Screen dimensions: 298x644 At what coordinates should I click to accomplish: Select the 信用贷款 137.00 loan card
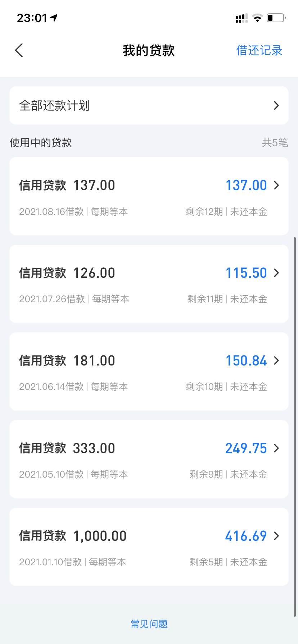[149, 196]
